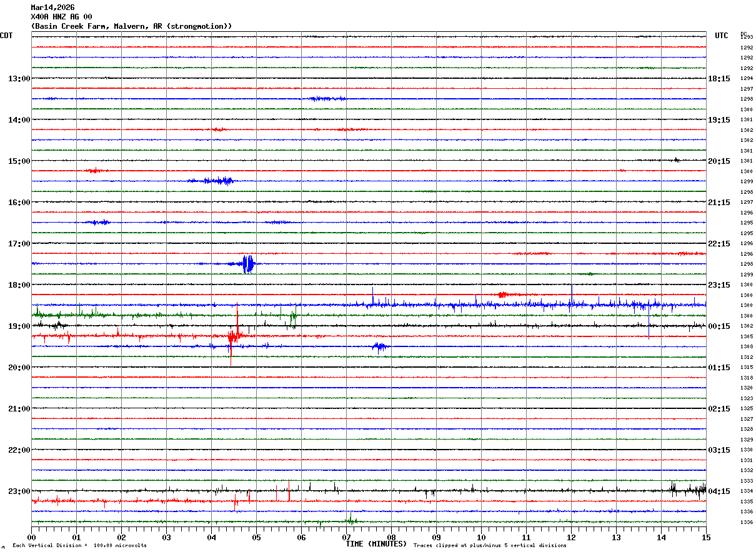Click the 04:15 UTC time label

(x=719, y=491)
